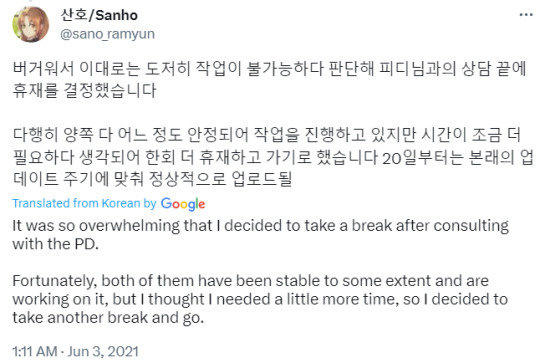
Task: Click the Korean line 휴재를 결정했습니다
Action: (85, 91)
